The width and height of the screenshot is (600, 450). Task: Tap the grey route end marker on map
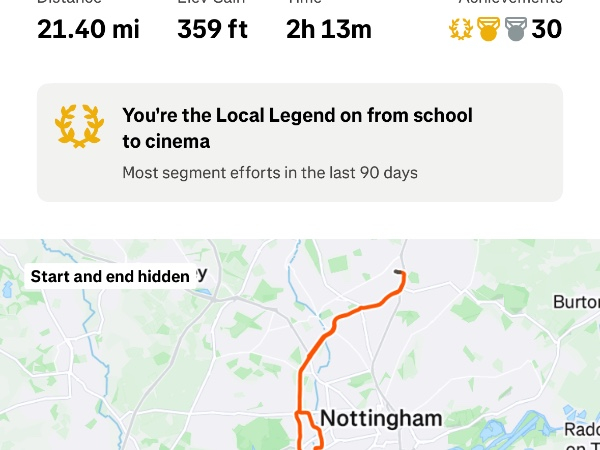click(398, 272)
